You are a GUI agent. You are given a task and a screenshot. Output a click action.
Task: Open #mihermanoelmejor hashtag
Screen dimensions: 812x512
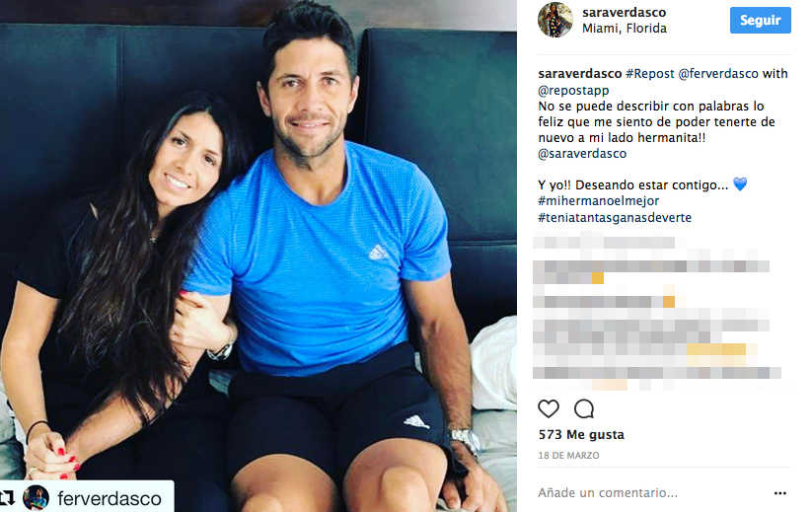click(x=599, y=200)
